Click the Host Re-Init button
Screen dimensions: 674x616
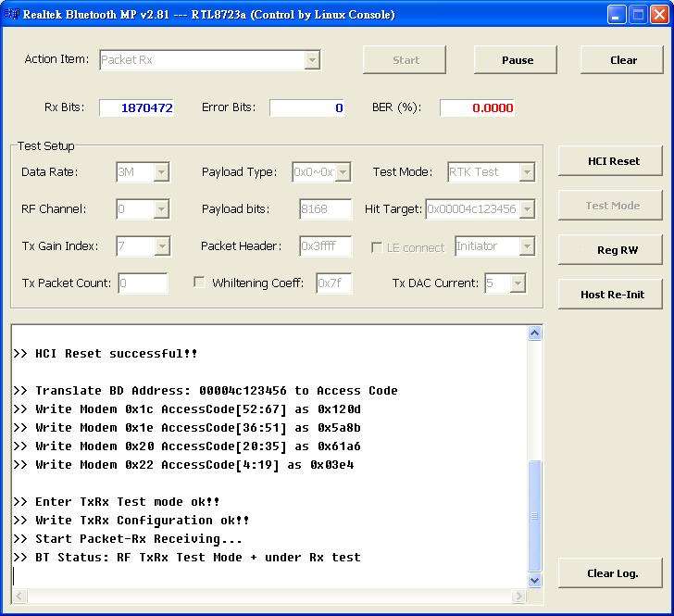610,295
